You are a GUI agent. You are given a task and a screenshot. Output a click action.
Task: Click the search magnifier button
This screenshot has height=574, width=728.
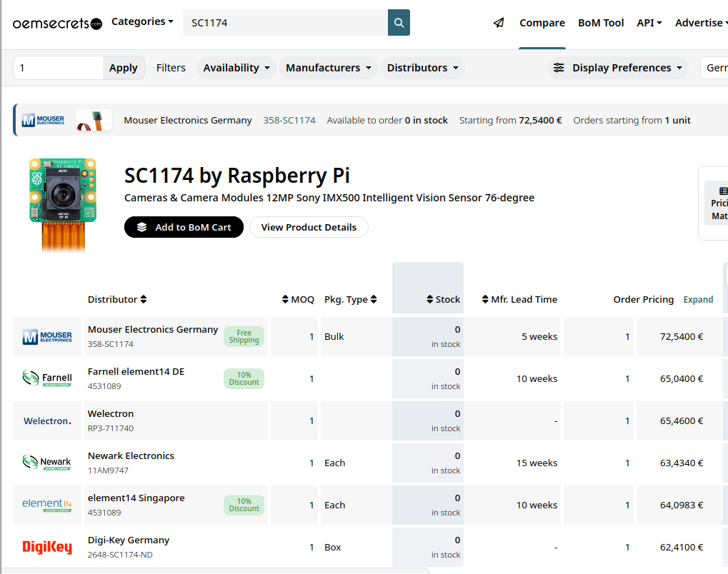pos(399,22)
